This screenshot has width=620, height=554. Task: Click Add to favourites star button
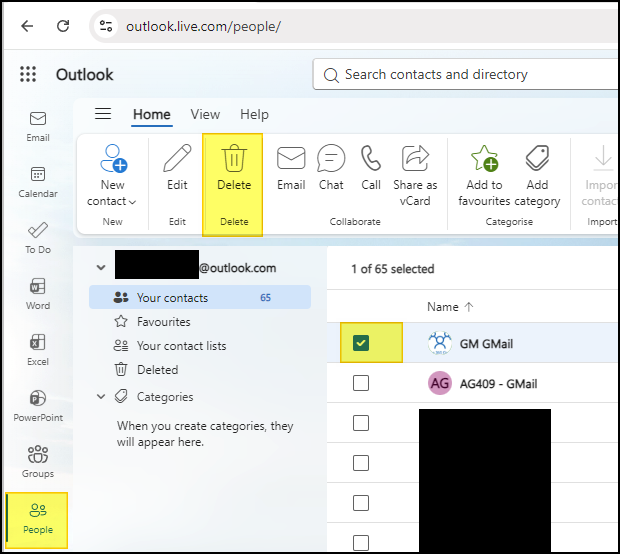(x=484, y=175)
